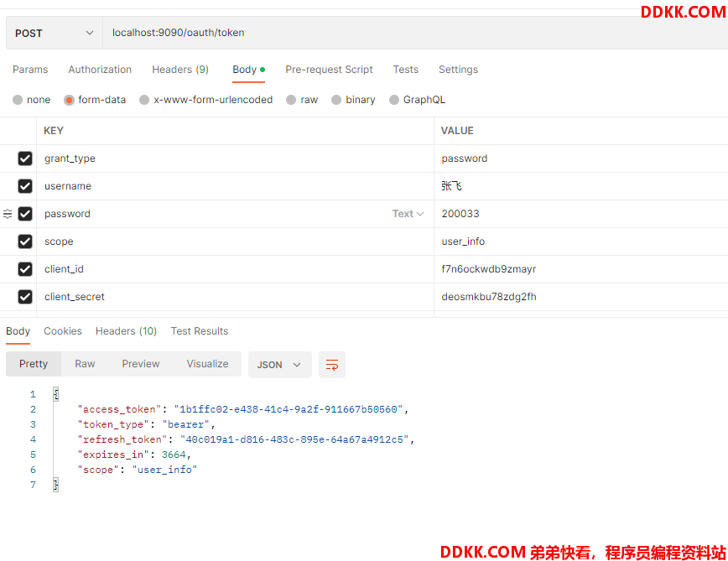
Task: Switch response view to Preview
Action: click(x=141, y=364)
